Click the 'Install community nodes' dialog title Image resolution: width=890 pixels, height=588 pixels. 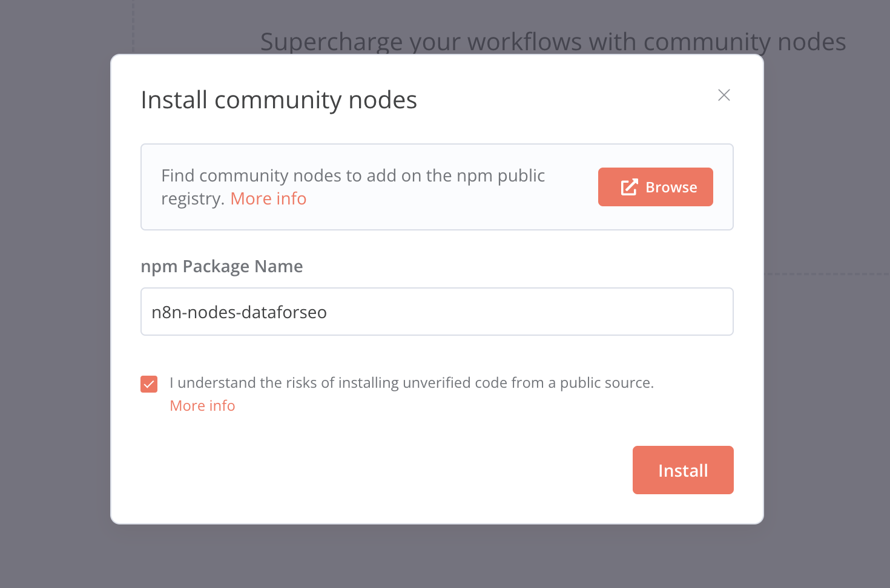tap(279, 100)
